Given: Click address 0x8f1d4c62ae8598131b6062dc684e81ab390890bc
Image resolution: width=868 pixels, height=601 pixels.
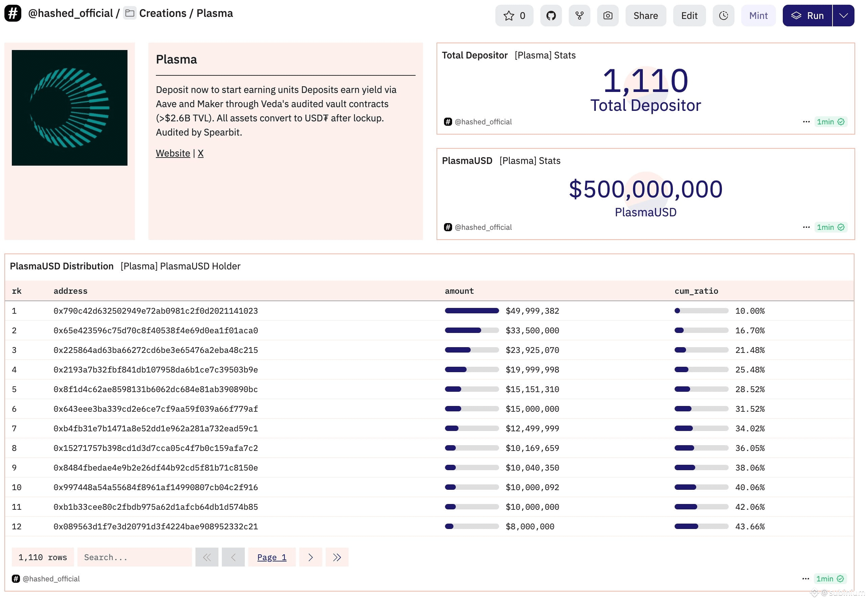Looking at the screenshot, I should [x=156, y=389].
